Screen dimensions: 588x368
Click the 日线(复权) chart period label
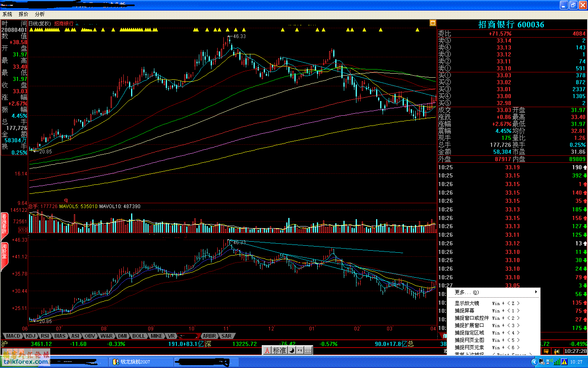point(40,24)
